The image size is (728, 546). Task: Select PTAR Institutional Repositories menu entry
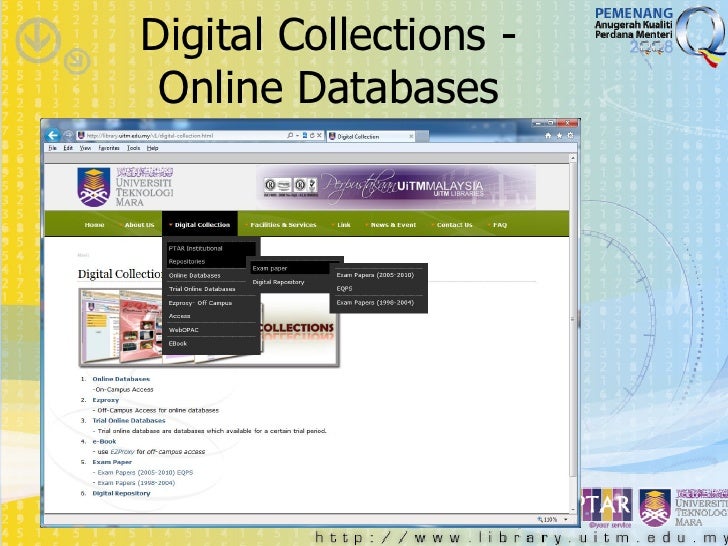tap(211, 255)
